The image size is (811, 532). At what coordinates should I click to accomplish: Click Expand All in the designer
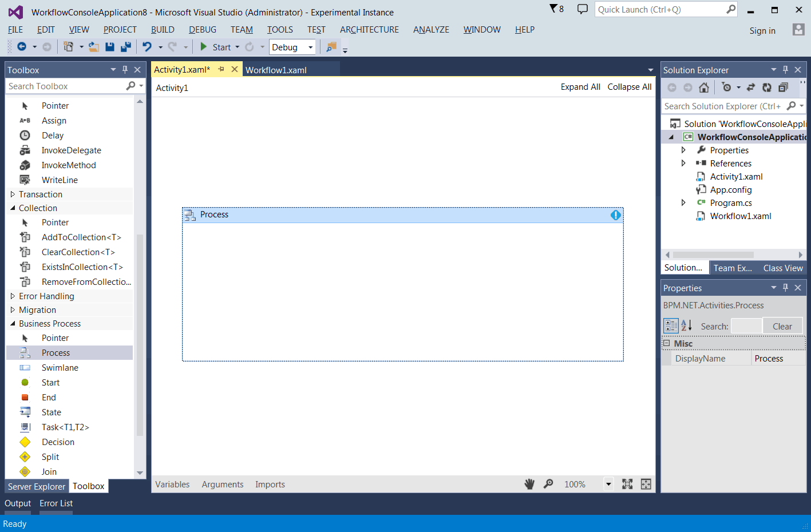580,87
